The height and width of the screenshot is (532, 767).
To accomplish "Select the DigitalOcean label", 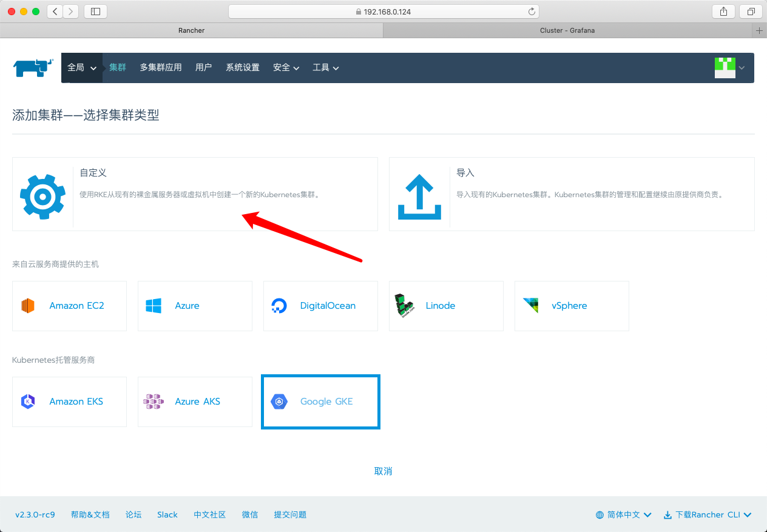I will pyautogui.click(x=328, y=306).
